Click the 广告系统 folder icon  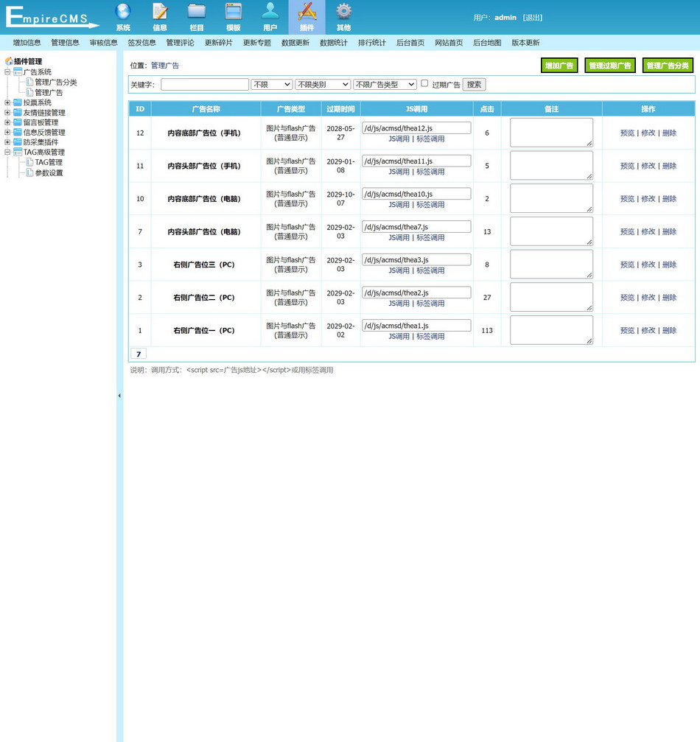click(18, 72)
